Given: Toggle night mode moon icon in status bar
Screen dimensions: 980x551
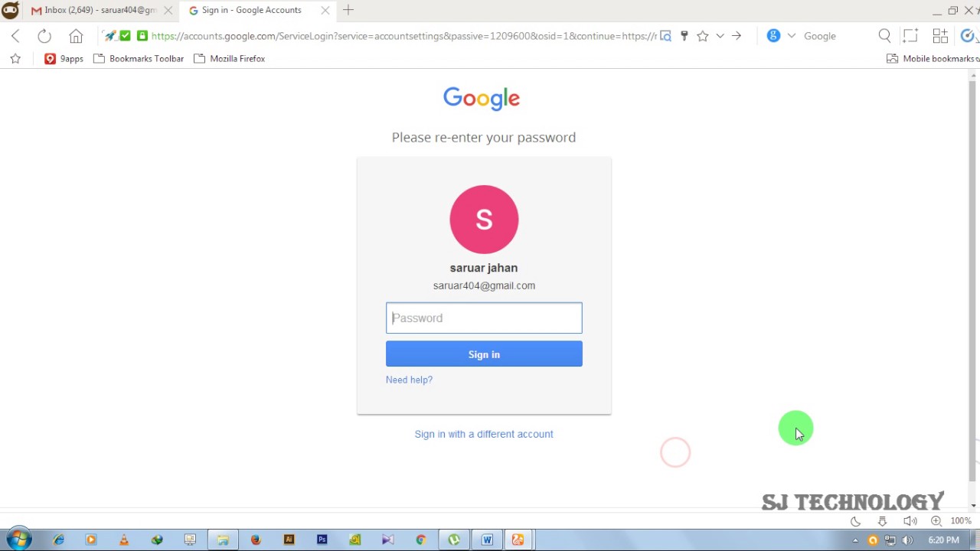Looking at the screenshot, I should 856,521.
